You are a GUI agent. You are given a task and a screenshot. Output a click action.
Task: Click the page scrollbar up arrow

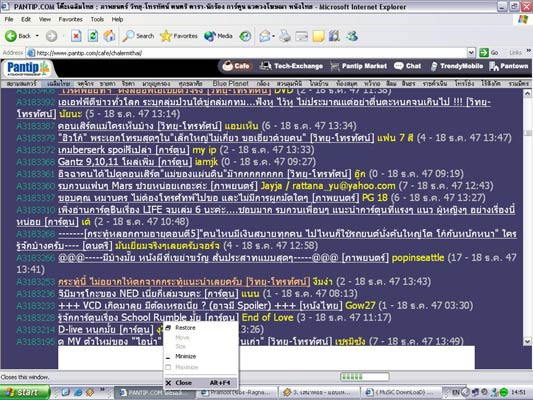point(527,93)
